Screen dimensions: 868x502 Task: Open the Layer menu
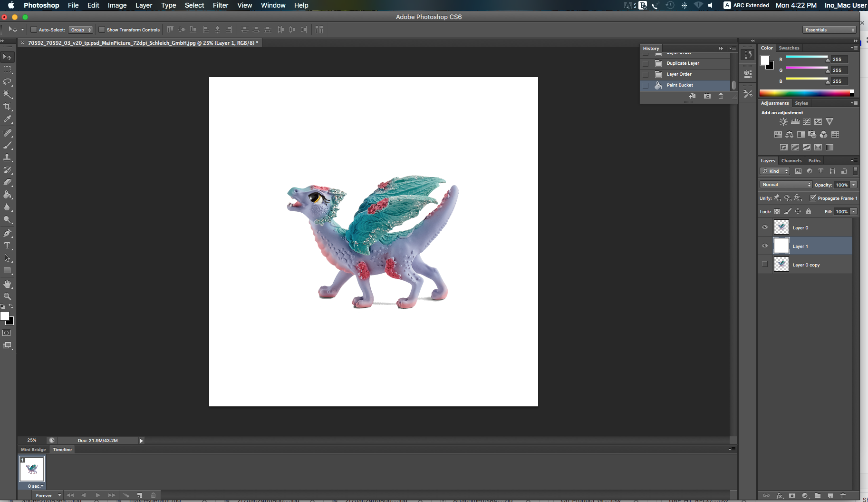tap(144, 5)
